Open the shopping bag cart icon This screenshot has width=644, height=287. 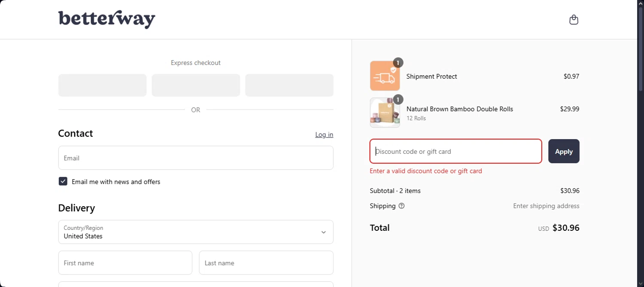coord(574,20)
